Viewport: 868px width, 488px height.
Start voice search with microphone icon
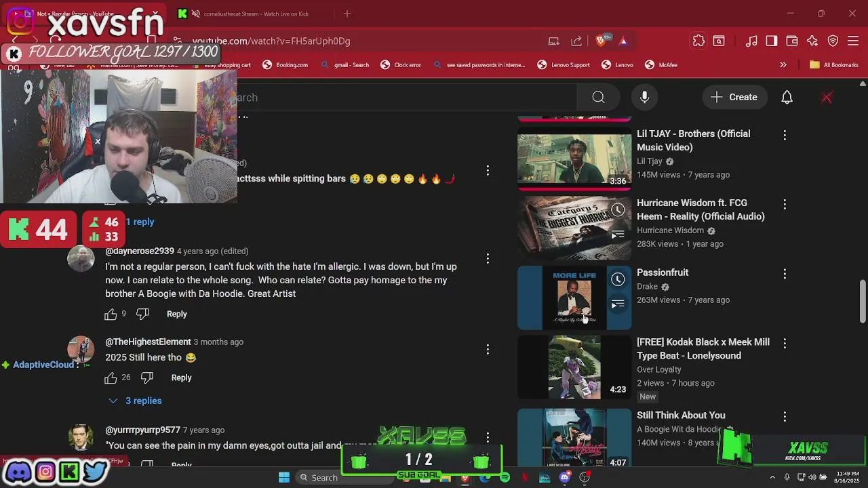click(645, 98)
